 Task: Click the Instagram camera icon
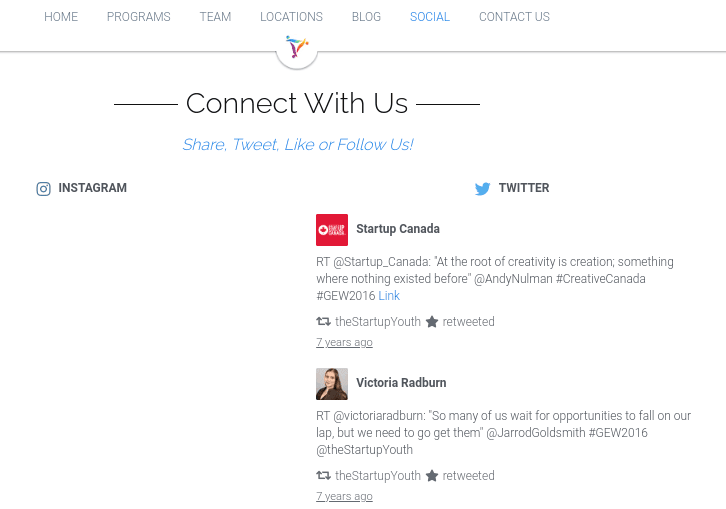click(43, 189)
